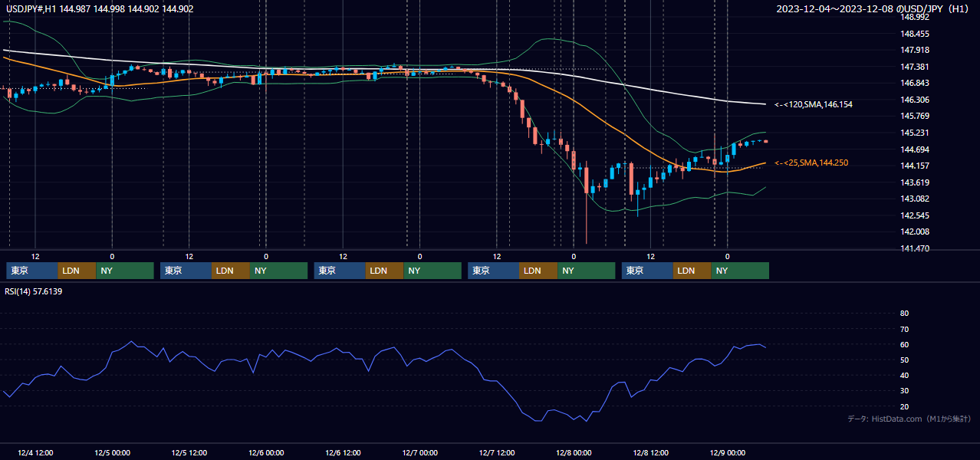Click the 145.769 price axis label
The image size is (980, 460).
[915, 116]
